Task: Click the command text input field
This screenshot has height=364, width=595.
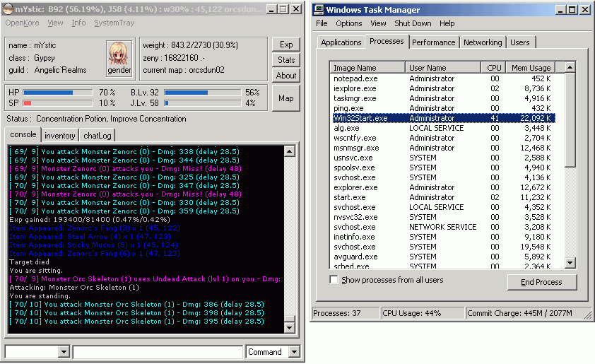Action: [x=158, y=352]
